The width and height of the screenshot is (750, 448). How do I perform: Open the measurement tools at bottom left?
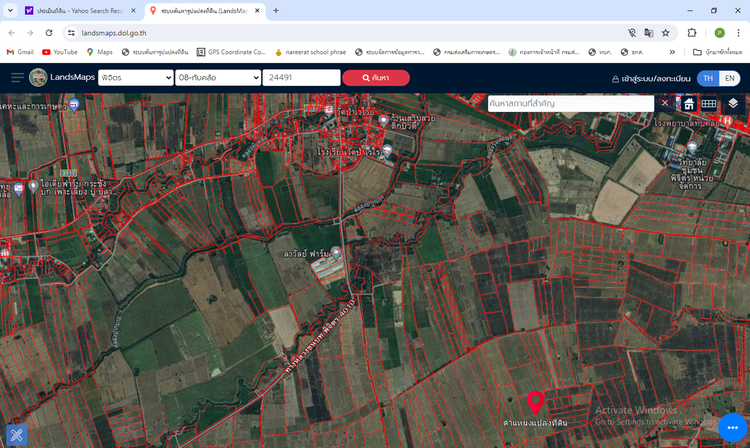pos(16,435)
